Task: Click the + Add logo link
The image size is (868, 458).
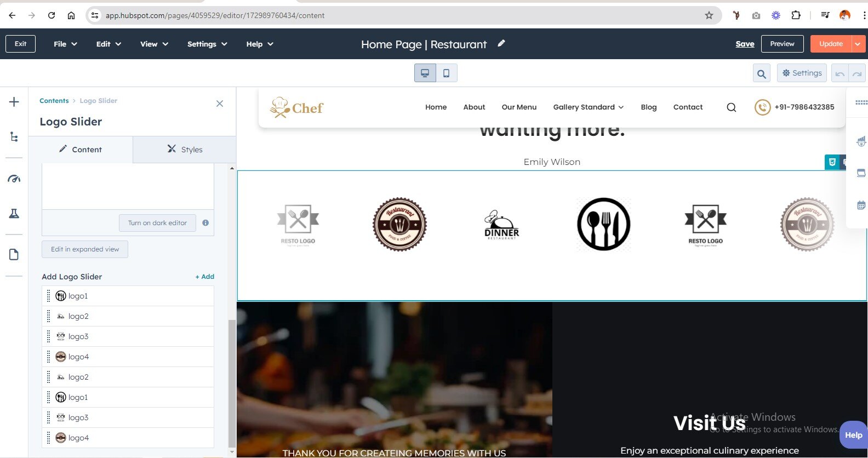Action: [205, 277]
